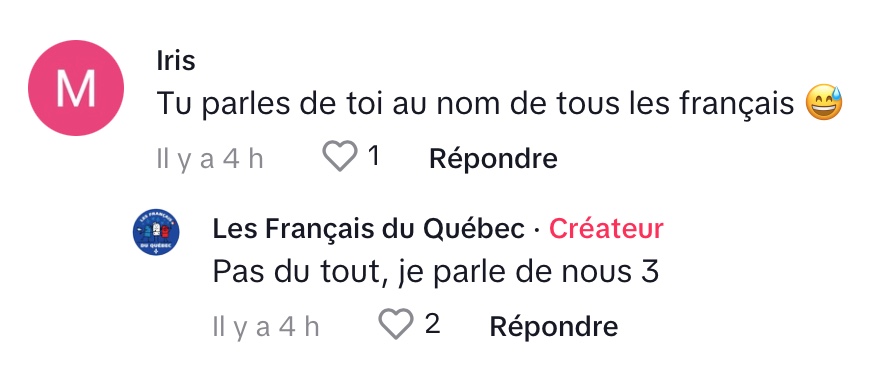Open Iris's pink M profile avatar
The width and height of the screenshot is (878, 372).
[x=76, y=88]
